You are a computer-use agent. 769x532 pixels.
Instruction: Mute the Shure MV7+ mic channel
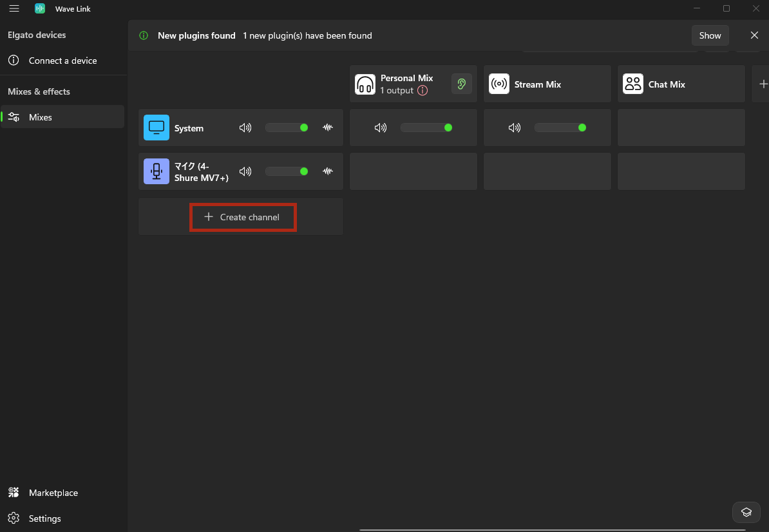[245, 171]
